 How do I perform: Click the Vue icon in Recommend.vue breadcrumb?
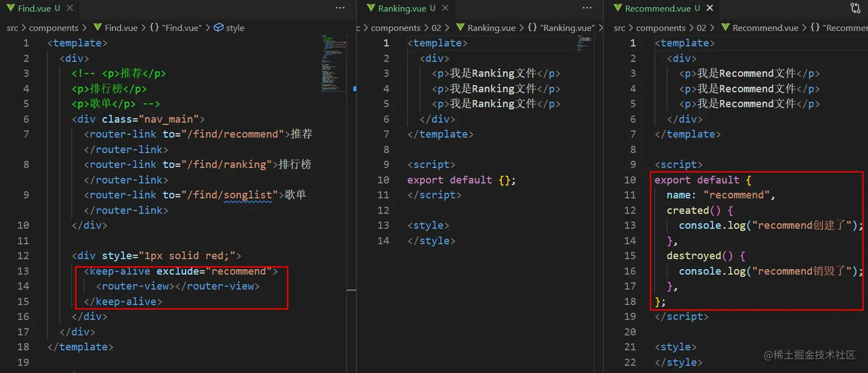[x=725, y=28]
